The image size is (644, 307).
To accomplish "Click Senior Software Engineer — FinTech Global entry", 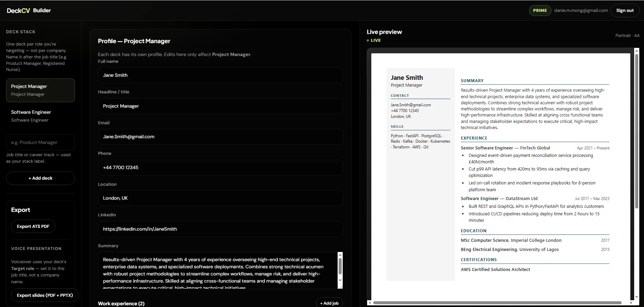I will 506,148.
